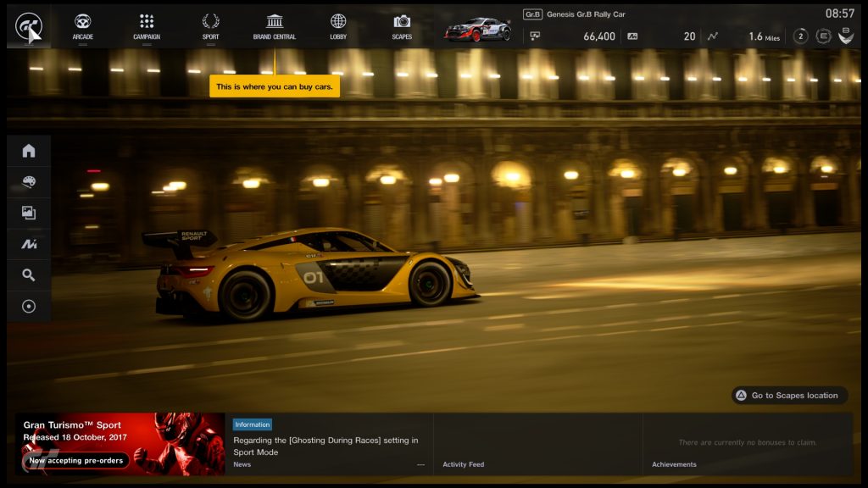Open the Campaign menu
The image size is (868, 488).
[147, 26]
